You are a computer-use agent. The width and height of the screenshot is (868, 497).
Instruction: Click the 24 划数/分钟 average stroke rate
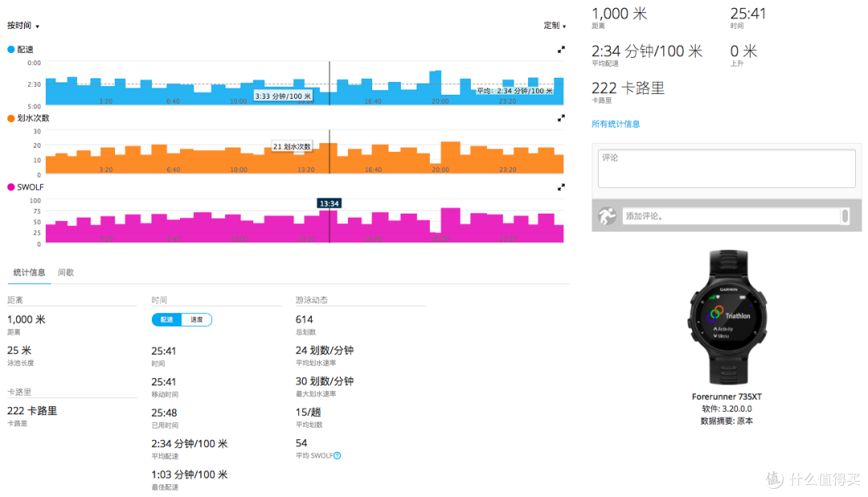(x=325, y=351)
